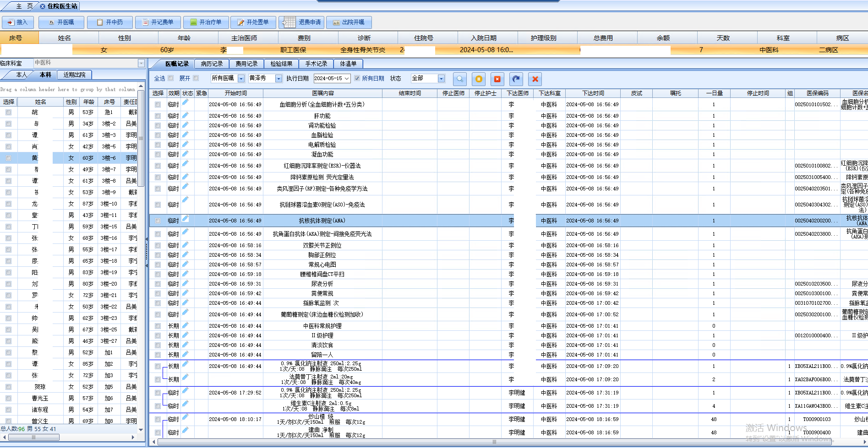Click pencil status icon in 常规心电图 row
Screen dimensions: 868x448
point(186,264)
